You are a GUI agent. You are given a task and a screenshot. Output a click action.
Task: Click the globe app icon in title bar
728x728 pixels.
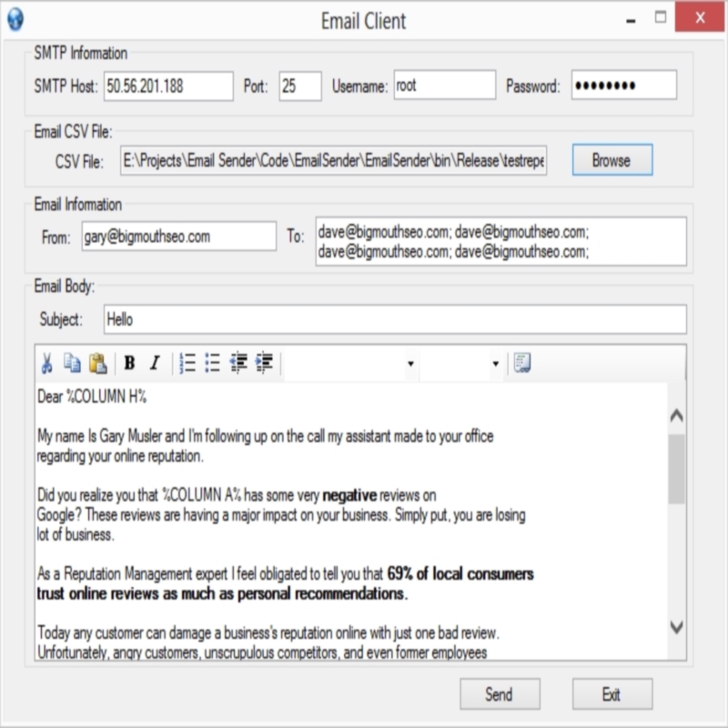15,19
